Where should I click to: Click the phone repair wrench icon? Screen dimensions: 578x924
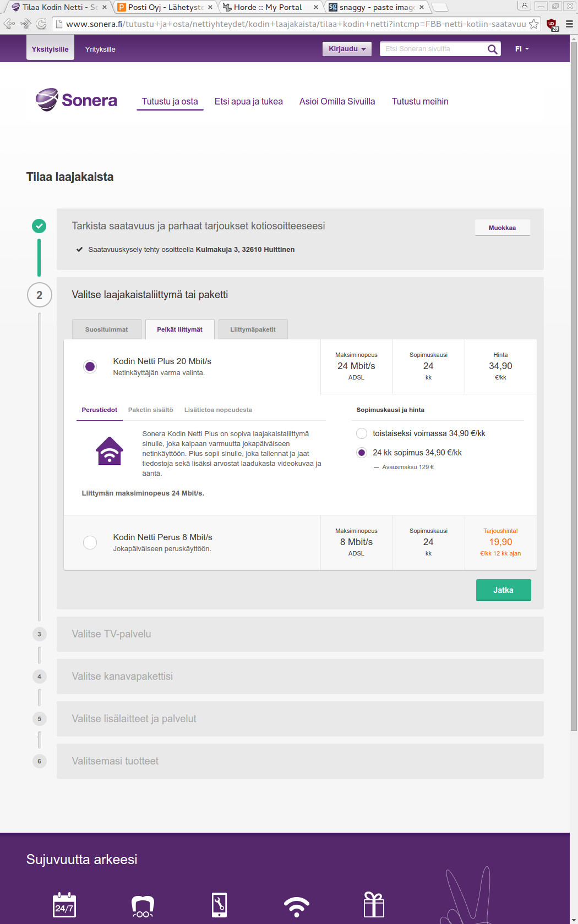(x=219, y=905)
